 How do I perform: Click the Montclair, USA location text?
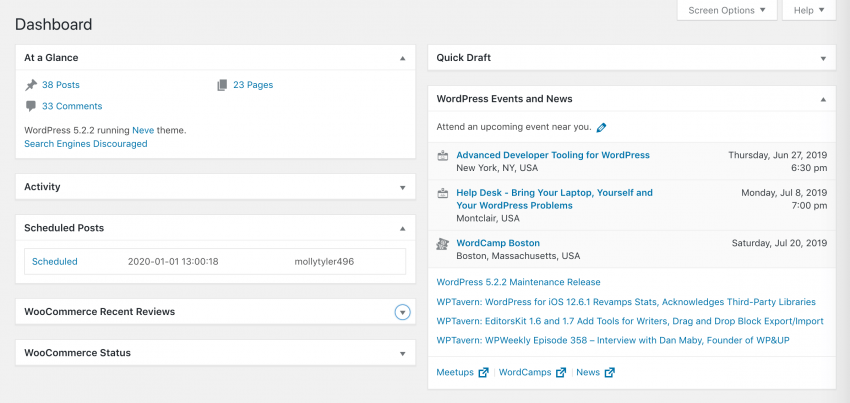488,219
